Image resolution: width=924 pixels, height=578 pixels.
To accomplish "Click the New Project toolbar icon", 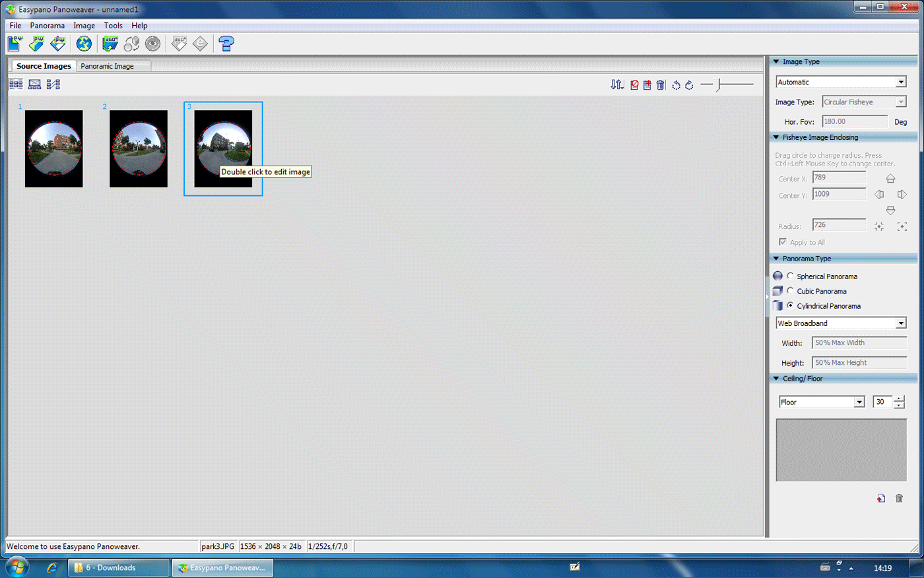I will pos(15,44).
